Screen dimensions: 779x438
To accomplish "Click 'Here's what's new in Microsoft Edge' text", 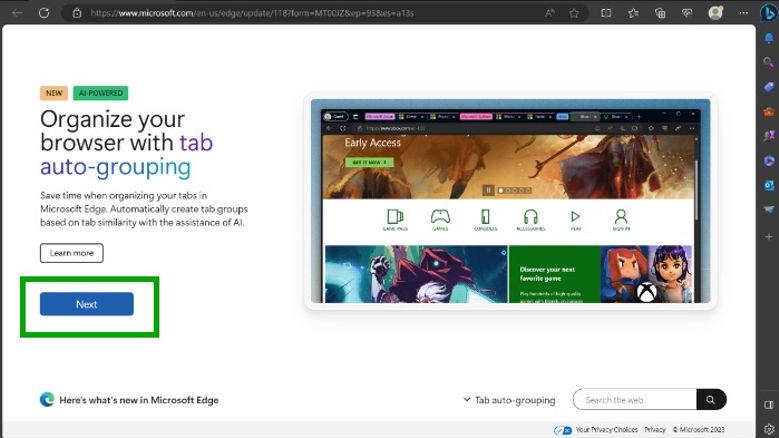I will coord(139,400).
